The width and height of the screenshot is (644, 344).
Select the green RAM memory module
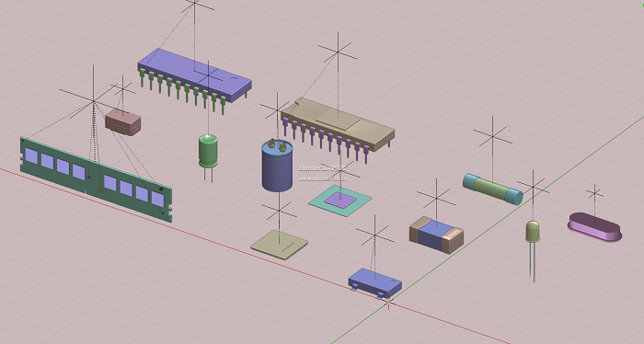point(96,179)
